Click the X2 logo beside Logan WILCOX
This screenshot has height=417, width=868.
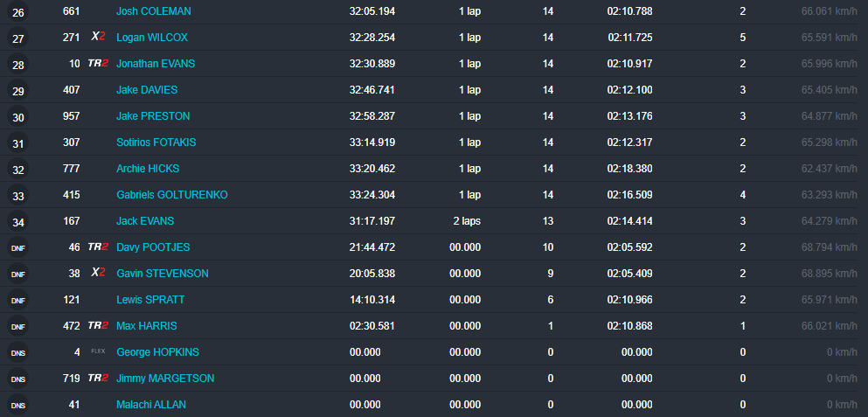(x=98, y=38)
